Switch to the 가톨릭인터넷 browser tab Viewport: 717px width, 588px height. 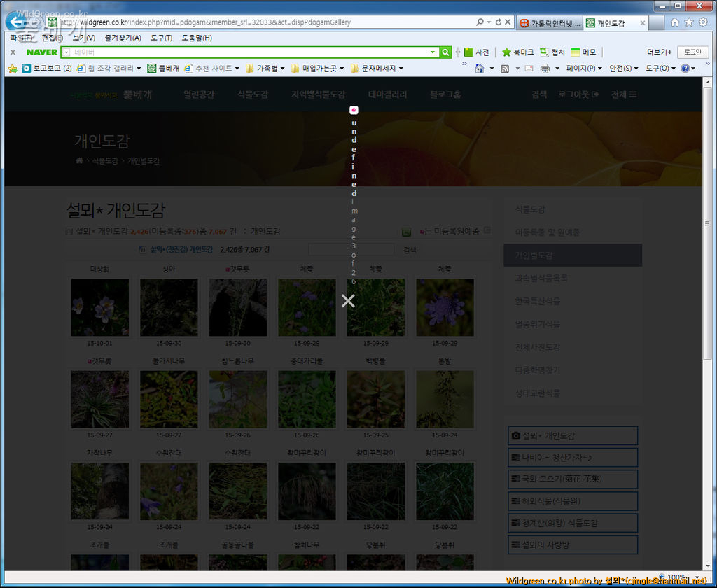(x=547, y=23)
